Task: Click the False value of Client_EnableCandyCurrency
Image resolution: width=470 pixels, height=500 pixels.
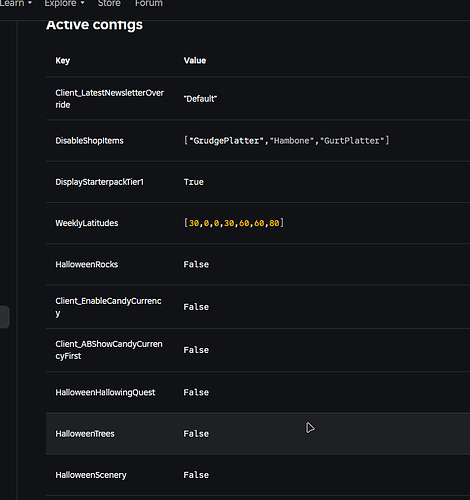Action: point(196,307)
